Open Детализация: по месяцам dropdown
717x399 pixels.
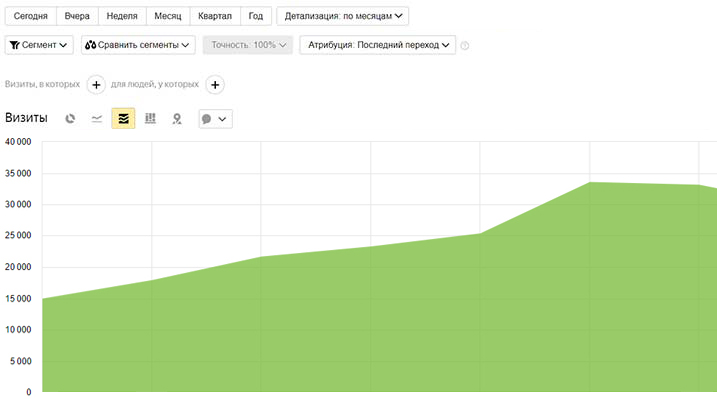pyautogui.click(x=343, y=16)
